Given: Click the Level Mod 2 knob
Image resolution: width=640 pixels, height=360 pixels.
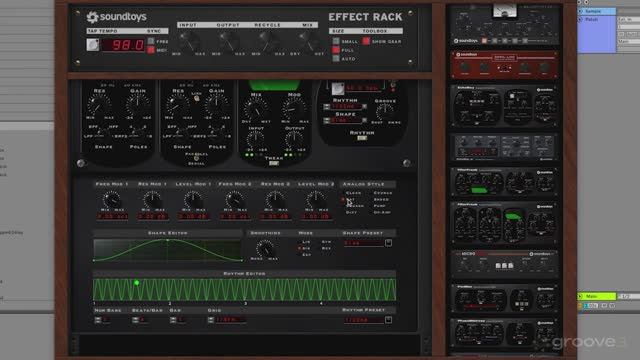Looking at the screenshot, I should (316, 200).
